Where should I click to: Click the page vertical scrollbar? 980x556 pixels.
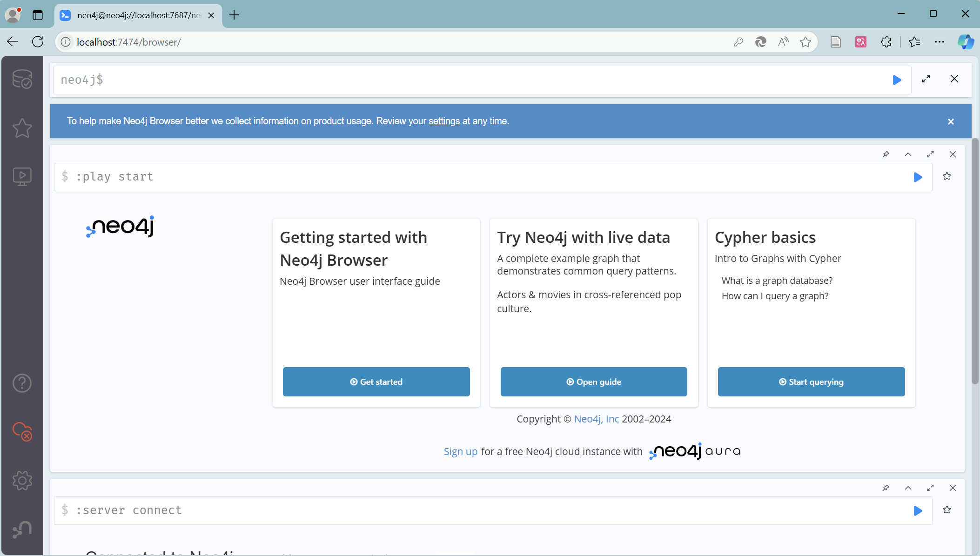tap(975, 261)
